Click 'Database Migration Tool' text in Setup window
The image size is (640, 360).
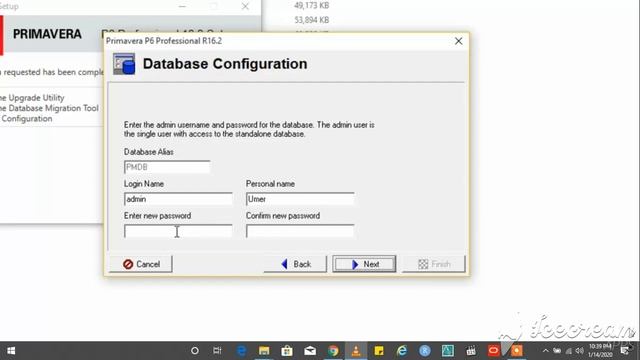pyautogui.click(x=53, y=108)
